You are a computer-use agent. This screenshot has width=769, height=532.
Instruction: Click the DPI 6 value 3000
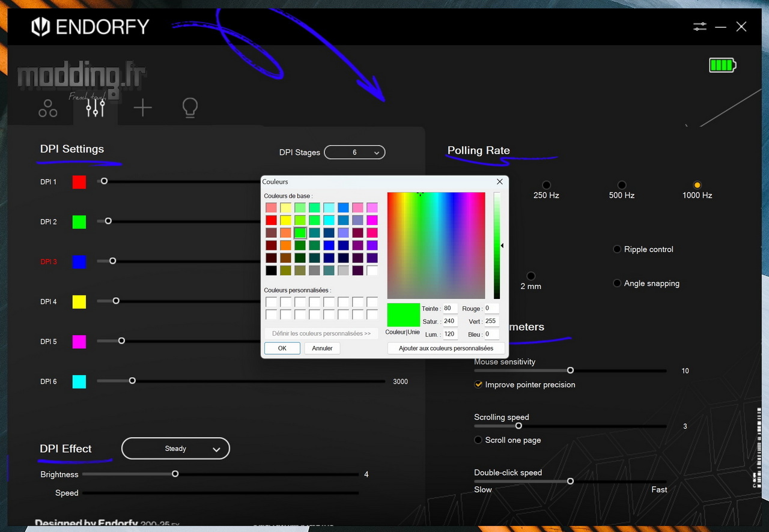point(400,381)
